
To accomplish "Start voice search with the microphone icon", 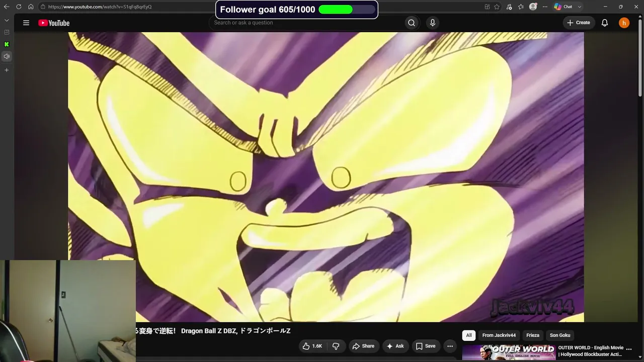I will pos(432,23).
